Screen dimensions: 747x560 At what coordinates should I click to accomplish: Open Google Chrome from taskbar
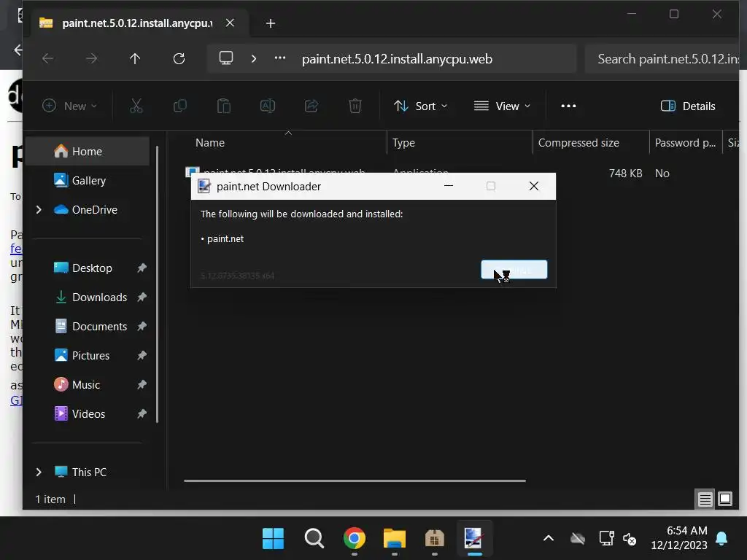pos(355,539)
